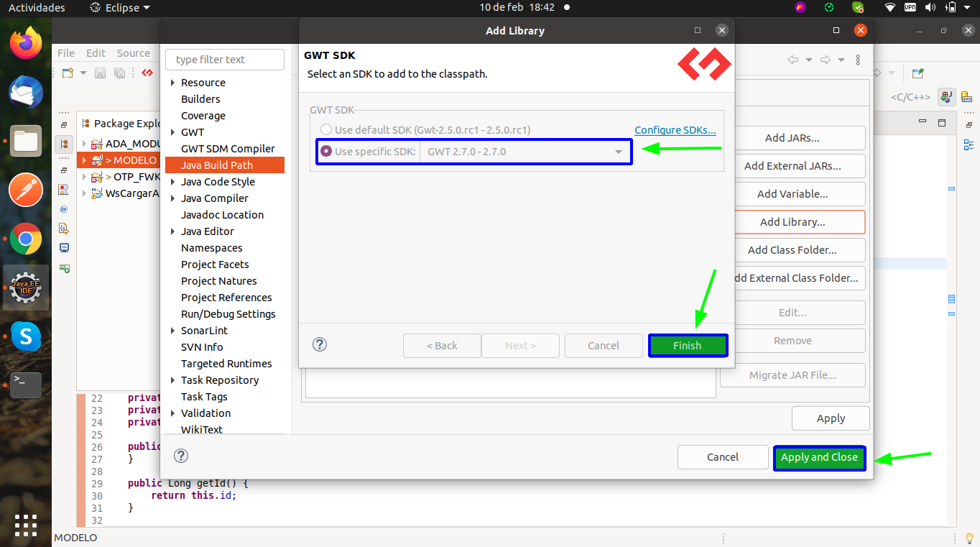Click the type filter text field

225,60
